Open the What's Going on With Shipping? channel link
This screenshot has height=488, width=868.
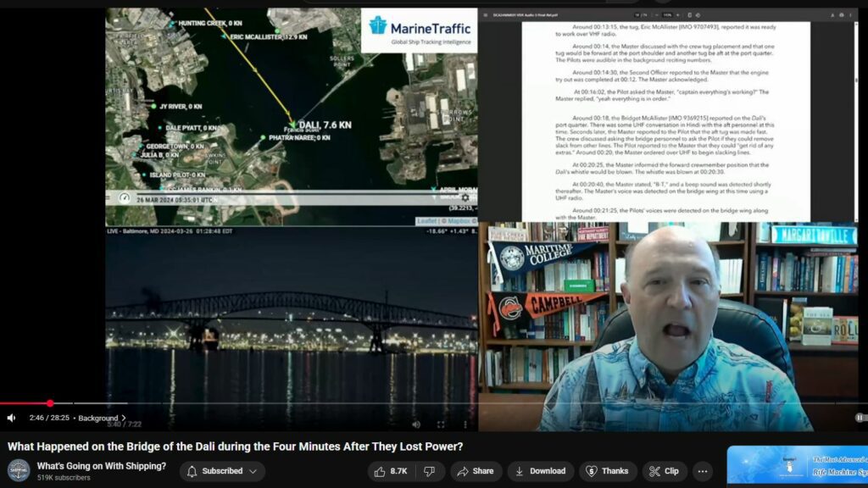point(102,467)
